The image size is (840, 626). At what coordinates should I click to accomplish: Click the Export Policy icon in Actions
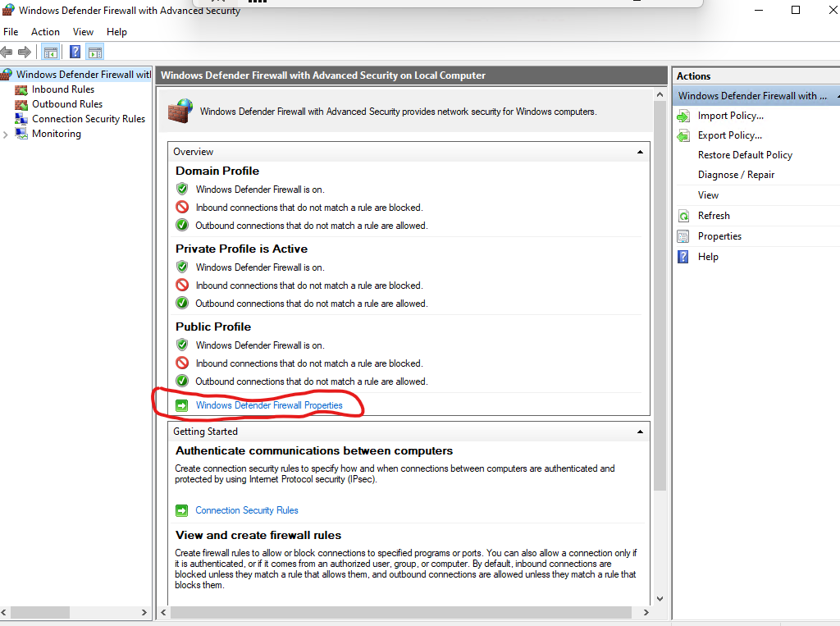[x=683, y=135]
